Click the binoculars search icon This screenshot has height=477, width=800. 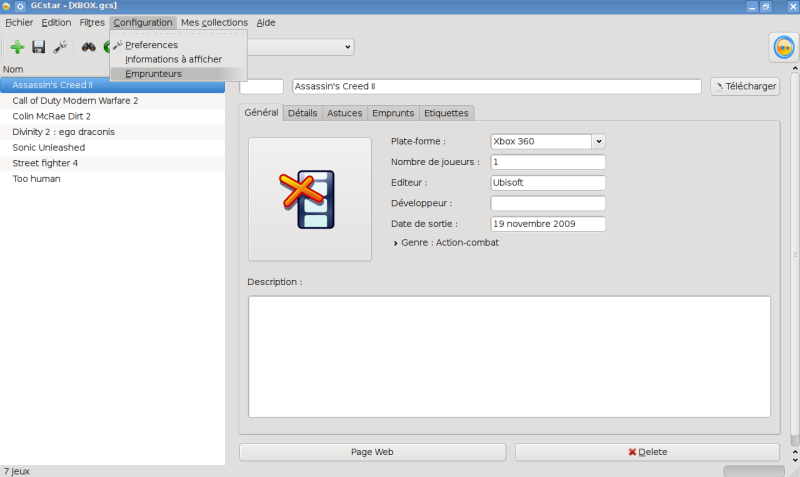pyautogui.click(x=89, y=47)
